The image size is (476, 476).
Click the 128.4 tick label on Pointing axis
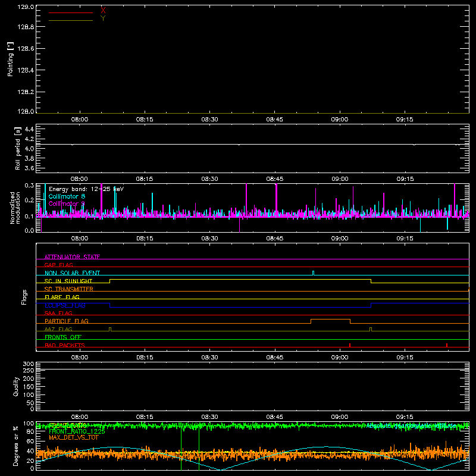point(26,70)
